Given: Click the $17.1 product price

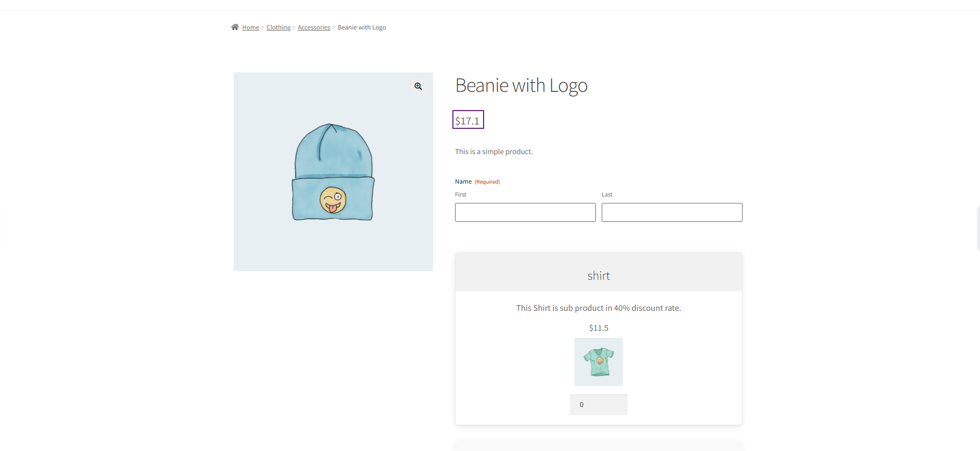Looking at the screenshot, I should [467, 120].
